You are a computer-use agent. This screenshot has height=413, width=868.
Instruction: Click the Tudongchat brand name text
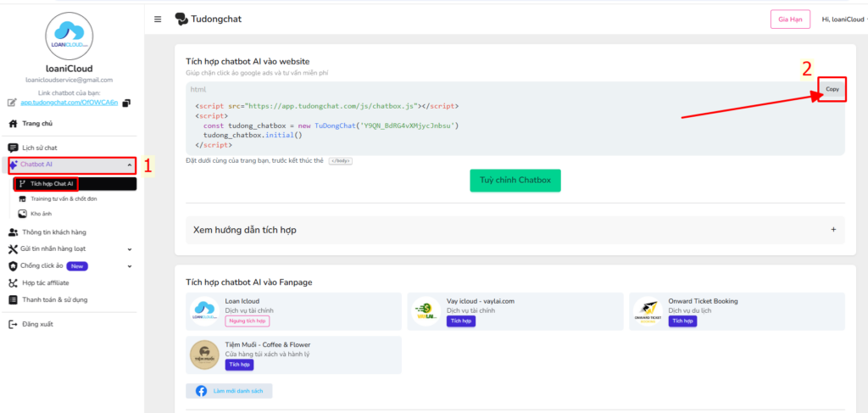point(216,20)
